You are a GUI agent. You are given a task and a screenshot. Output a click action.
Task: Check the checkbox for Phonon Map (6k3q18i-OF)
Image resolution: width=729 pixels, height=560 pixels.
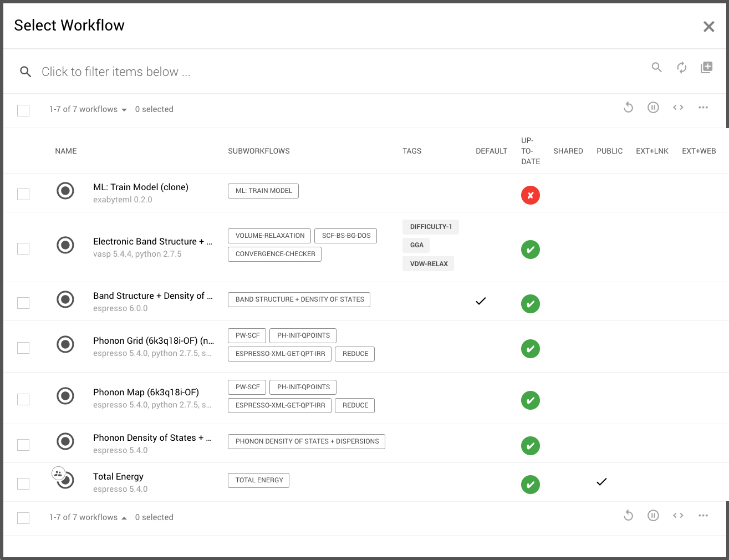click(23, 399)
